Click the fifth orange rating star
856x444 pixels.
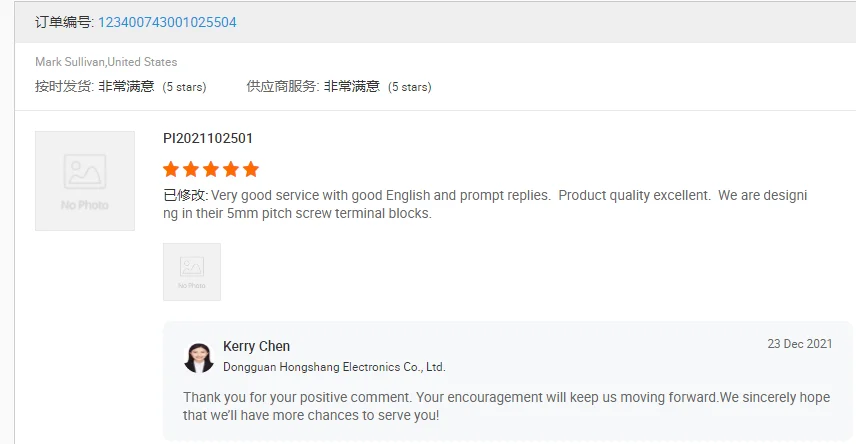pyautogui.click(x=251, y=169)
